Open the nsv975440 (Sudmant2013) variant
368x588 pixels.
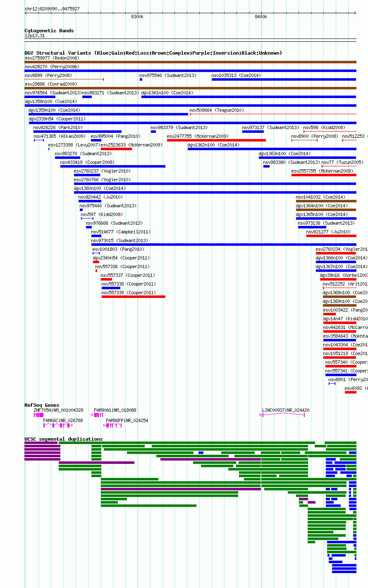(x=108, y=206)
